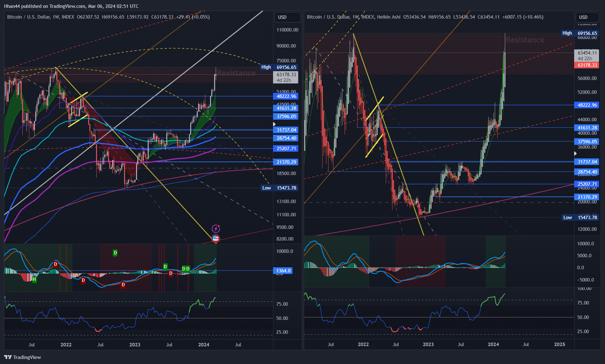Click the green H marker on left MACD pane
This screenshot has height=364, width=605.
pos(34,279)
